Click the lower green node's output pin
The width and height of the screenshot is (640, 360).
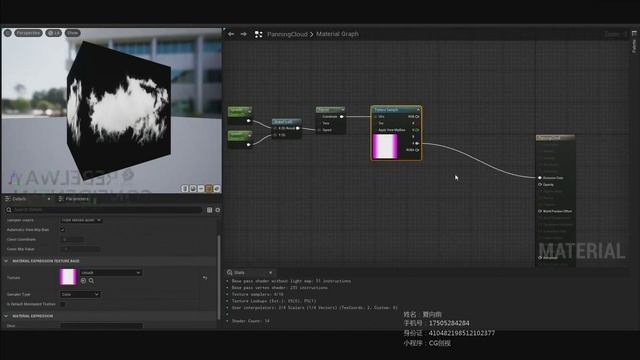249,144
